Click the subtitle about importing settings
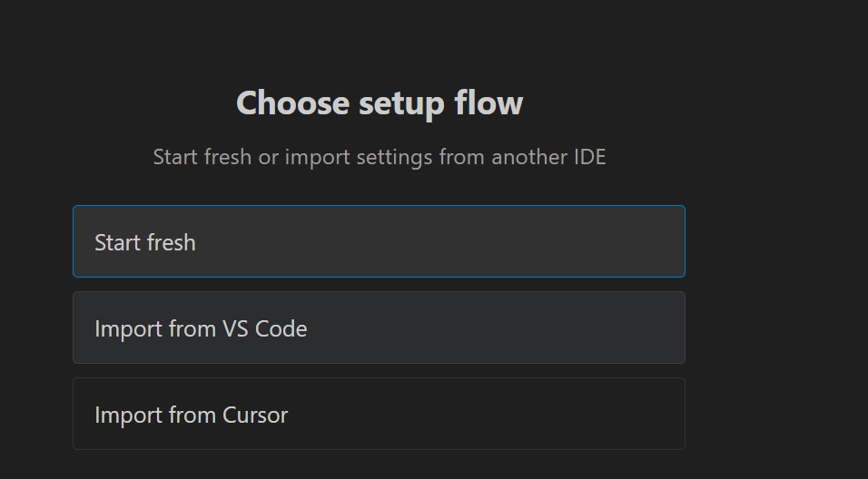Screen dimensions: 868x479 (x=380, y=157)
